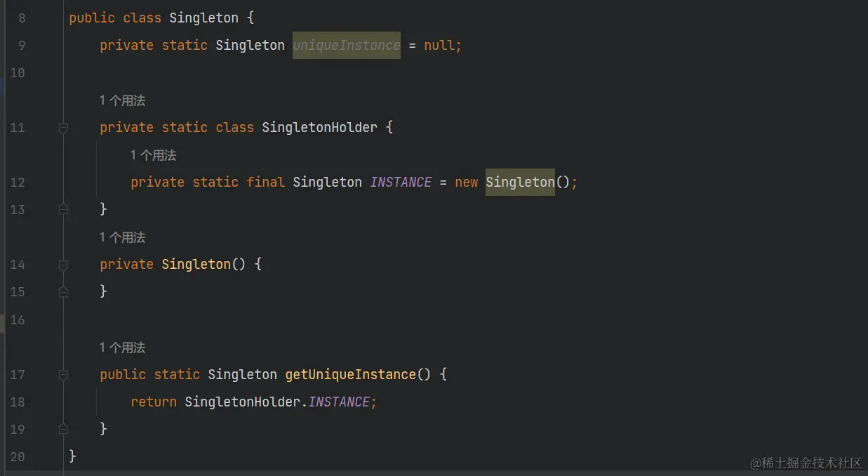Viewport: 868px width, 476px height.
Task: Collapse the getUniqueInstance method fold marker
Action: coord(63,375)
